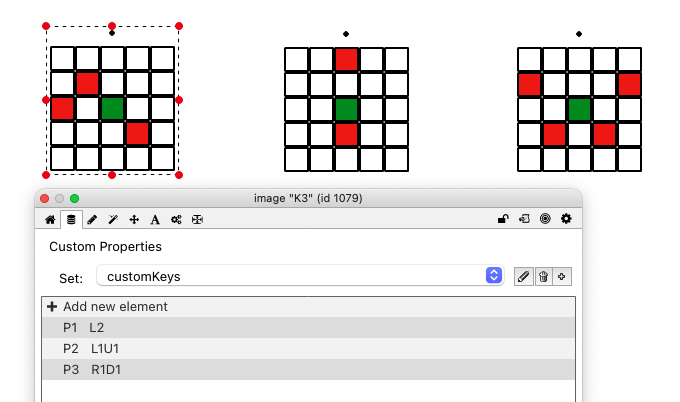Click the right grid image on the canvas
This screenshot has height=402, width=680.
[x=579, y=109]
